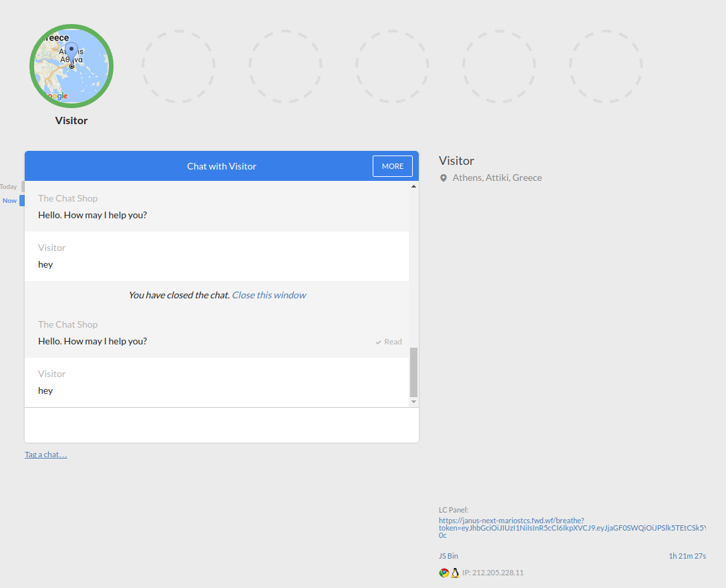Screen dimensions: 726x588
Task: Click the 'IP: 212.205.228.11' text
Action: tap(493, 573)
